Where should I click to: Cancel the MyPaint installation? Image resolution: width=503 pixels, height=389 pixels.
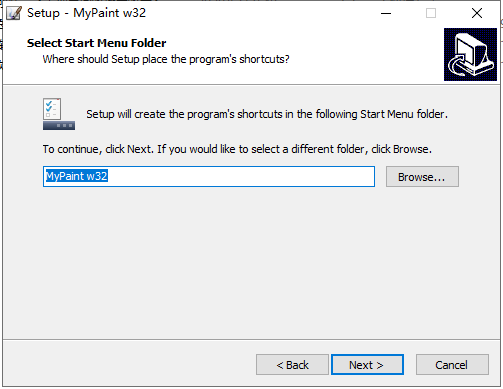[x=452, y=365]
